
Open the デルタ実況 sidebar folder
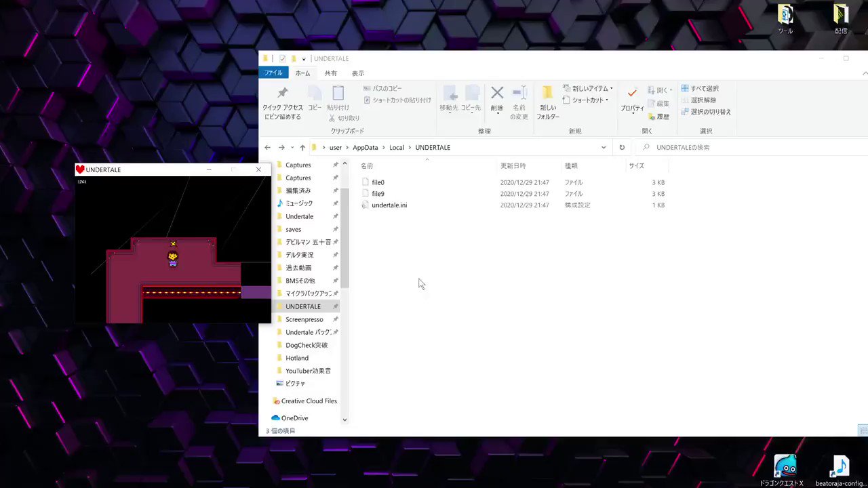click(299, 255)
